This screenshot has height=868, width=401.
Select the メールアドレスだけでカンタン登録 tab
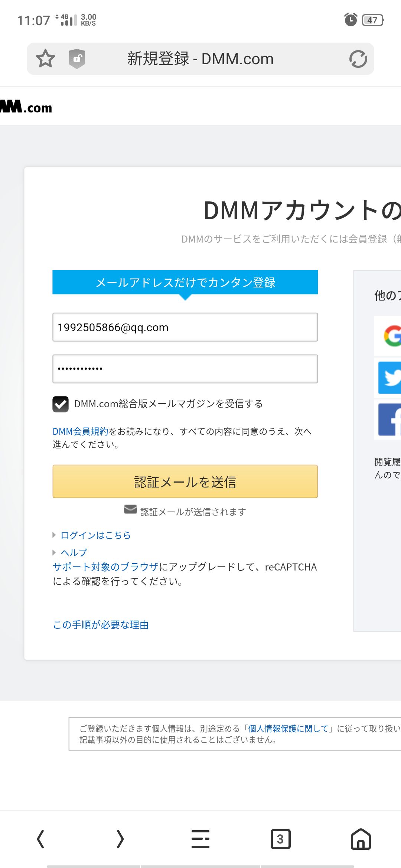[185, 283]
